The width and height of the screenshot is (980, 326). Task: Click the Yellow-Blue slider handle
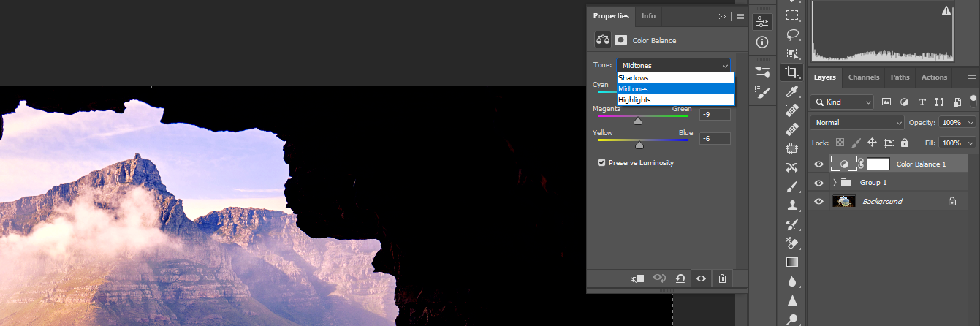point(639,145)
